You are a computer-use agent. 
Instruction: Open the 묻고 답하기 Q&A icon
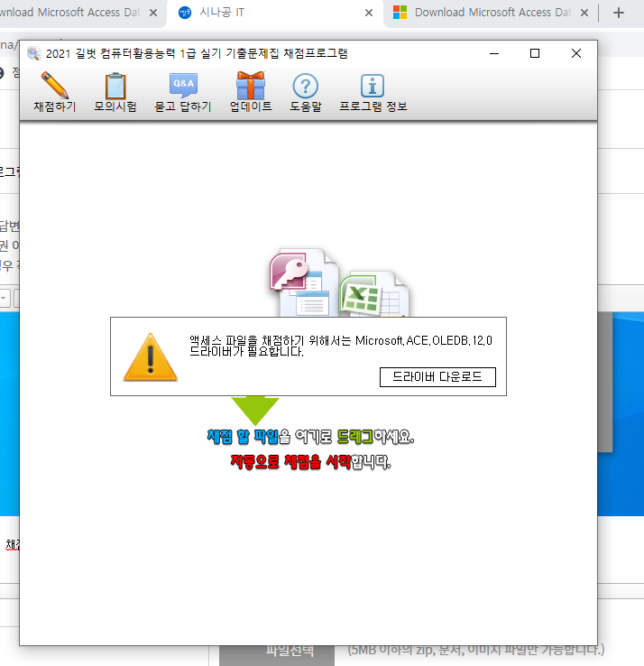(x=183, y=86)
